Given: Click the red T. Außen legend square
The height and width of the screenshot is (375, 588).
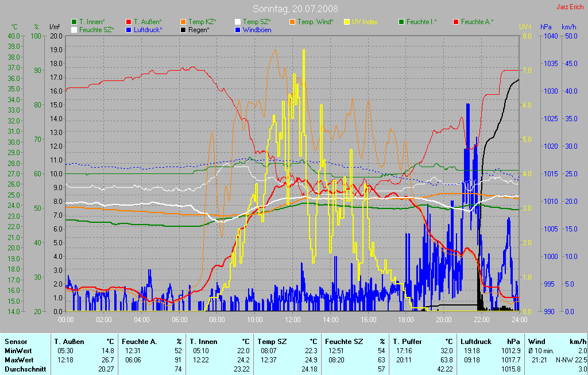Looking at the screenshot, I should (128, 22).
